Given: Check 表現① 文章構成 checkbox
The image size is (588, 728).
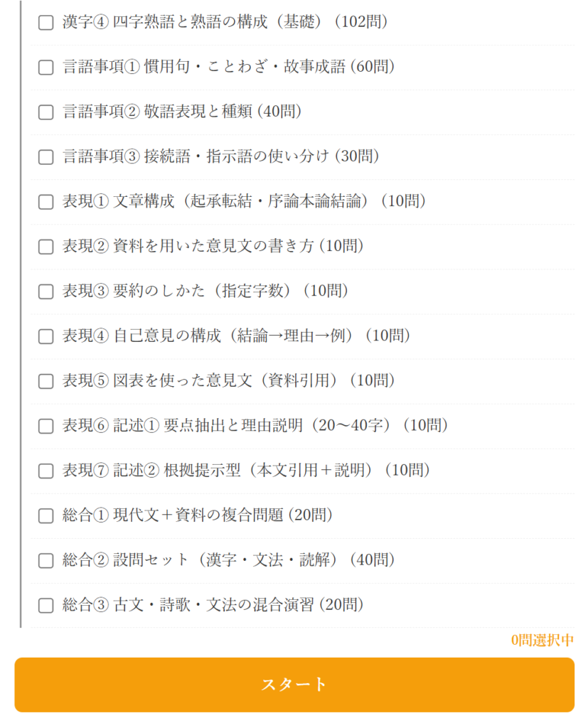Looking at the screenshot, I should tap(46, 202).
